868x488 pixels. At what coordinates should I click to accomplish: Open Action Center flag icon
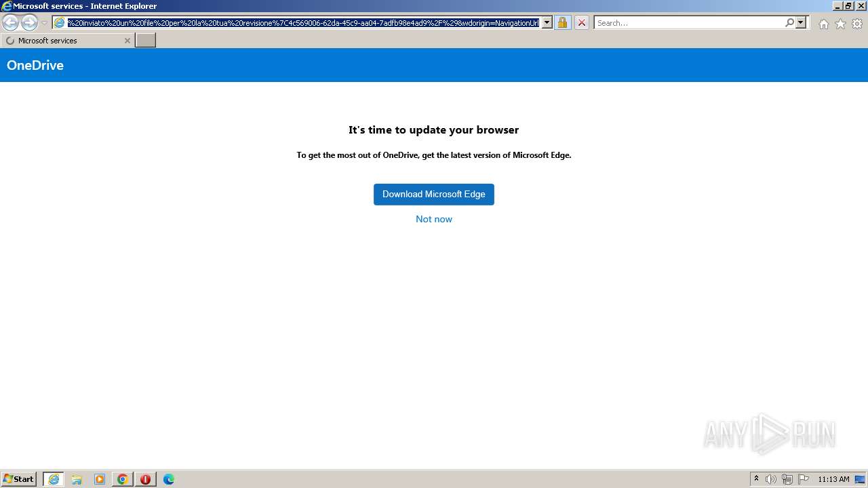tap(804, 479)
